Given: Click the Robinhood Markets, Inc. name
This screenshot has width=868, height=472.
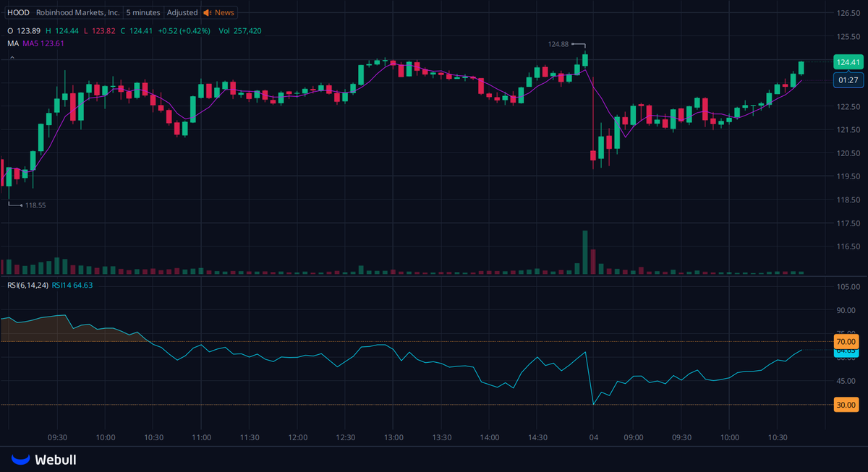Looking at the screenshot, I should click(78, 13).
